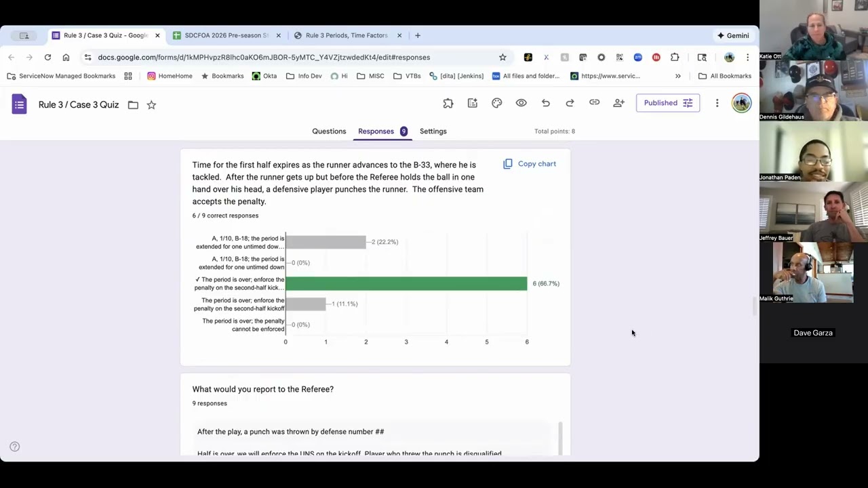Viewport: 868px width, 488px height.
Task: Select the Rule 3 / Case 3 Quiz browser tab
Action: 105,35
